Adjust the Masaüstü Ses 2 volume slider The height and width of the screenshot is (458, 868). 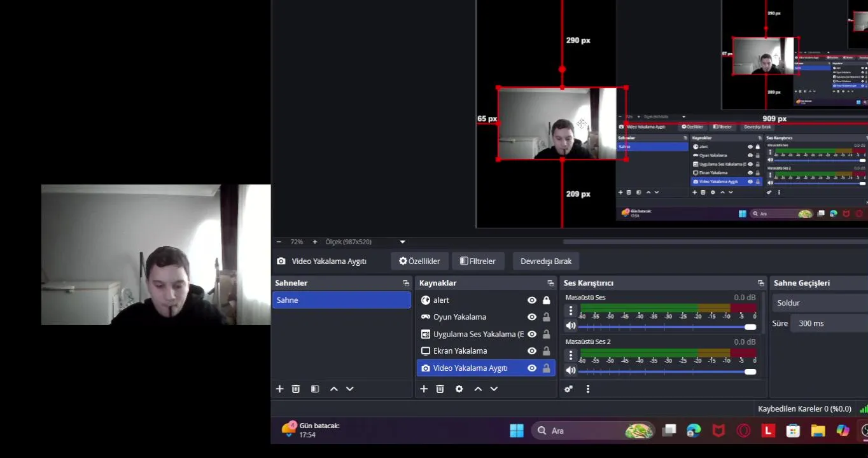(x=668, y=371)
